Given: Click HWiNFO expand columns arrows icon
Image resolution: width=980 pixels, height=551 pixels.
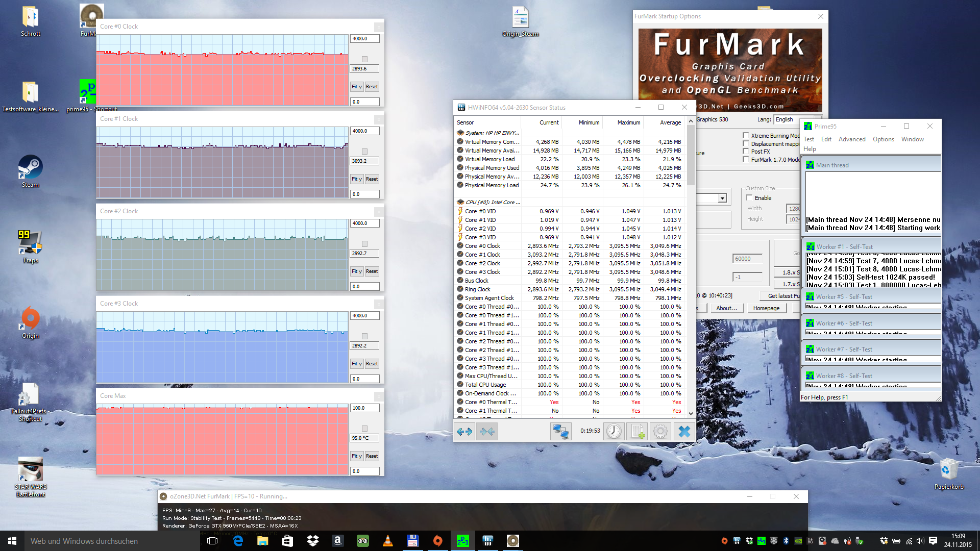Looking at the screenshot, I should [x=464, y=432].
